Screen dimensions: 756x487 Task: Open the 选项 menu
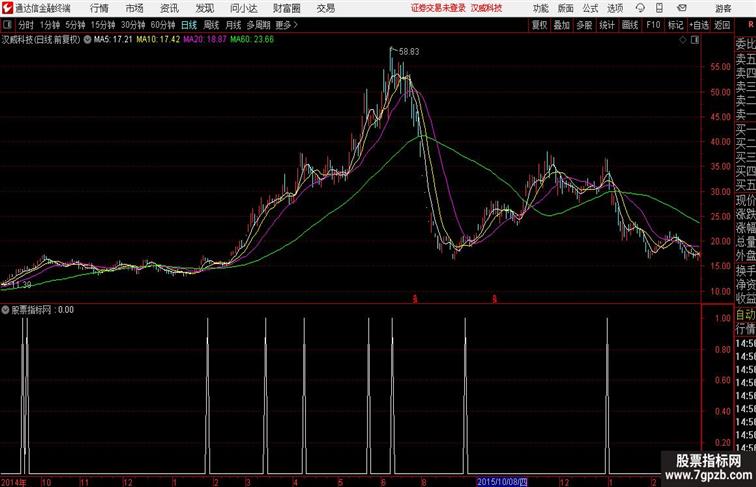click(615, 8)
